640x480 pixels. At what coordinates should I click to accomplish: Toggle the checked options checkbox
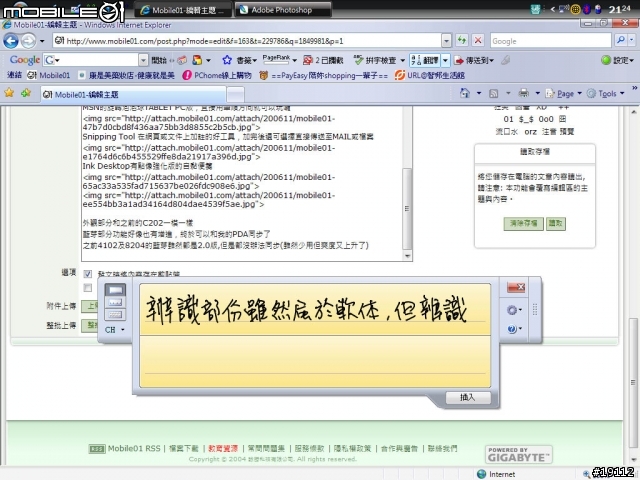pyautogui.click(x=87, y=273)
